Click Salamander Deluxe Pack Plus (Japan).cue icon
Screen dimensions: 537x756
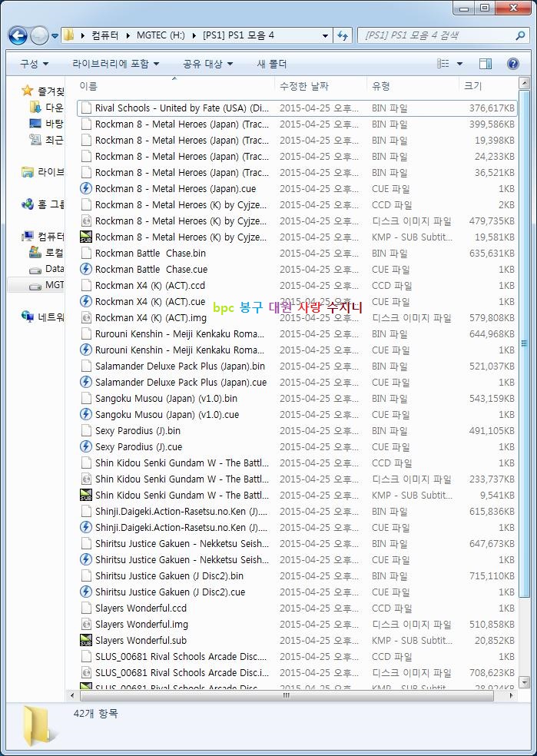(x=86, y=382)
